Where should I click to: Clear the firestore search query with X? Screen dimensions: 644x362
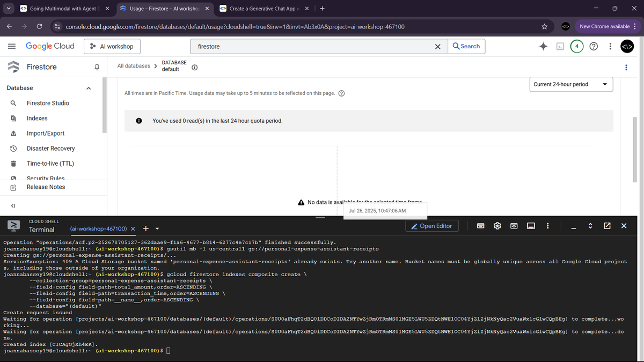[438, 47]
